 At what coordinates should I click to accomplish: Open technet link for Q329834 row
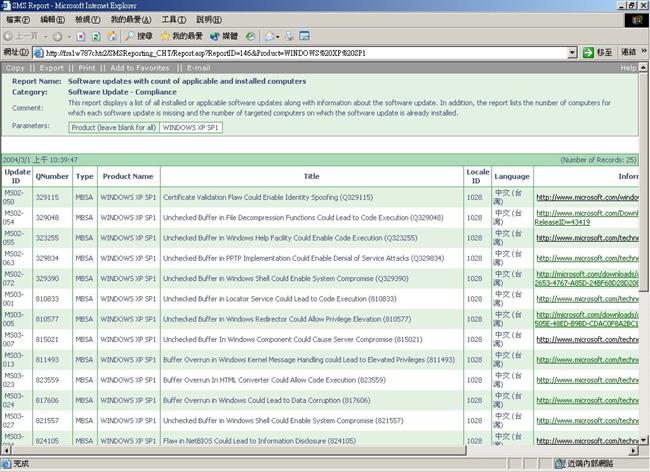(x=587, y=258)
